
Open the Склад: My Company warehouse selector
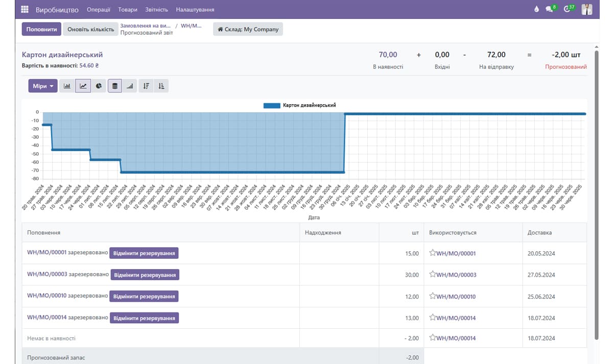[248, 30]
